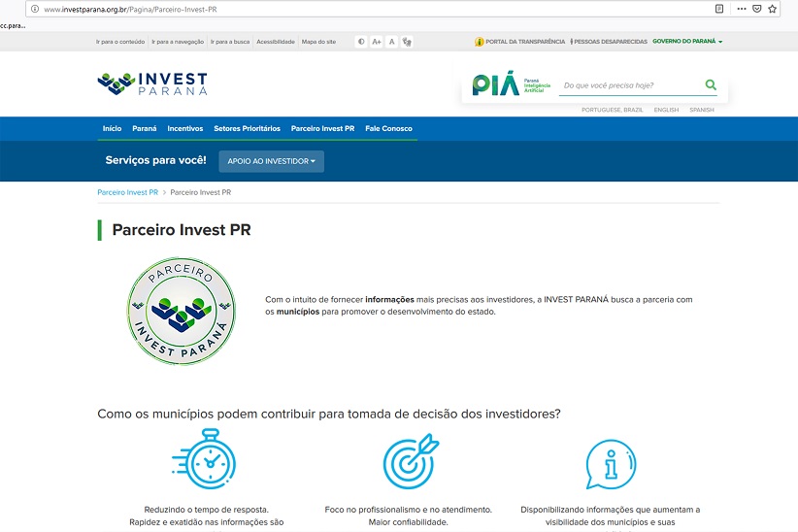Click the Invest Paraná logo
The width and height of the screenshot is (798, 532).
click(x=152, y=83)
